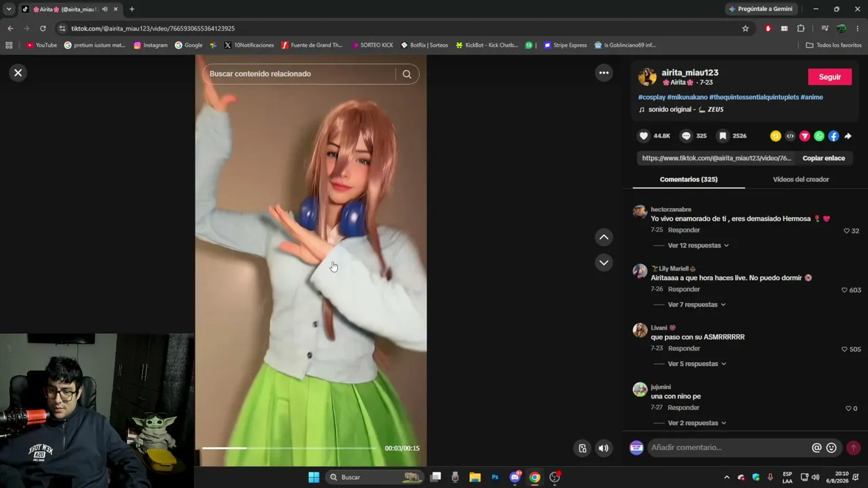Reply to hectorzanabre's comment via Responder

(684, 230)
